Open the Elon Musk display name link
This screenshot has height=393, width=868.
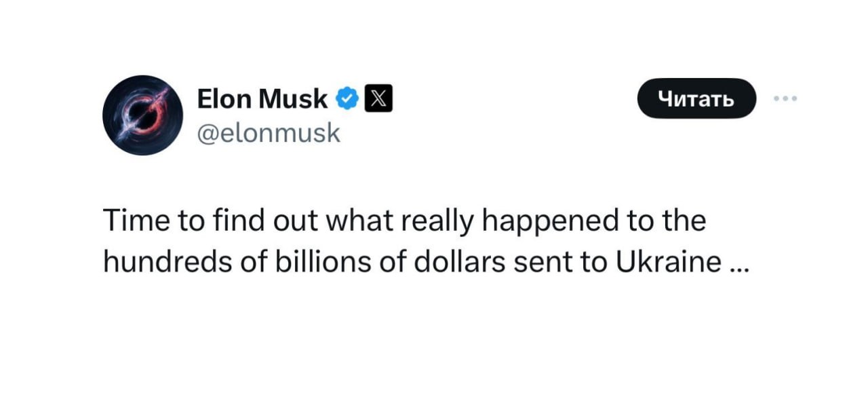(x=262, y=99)
